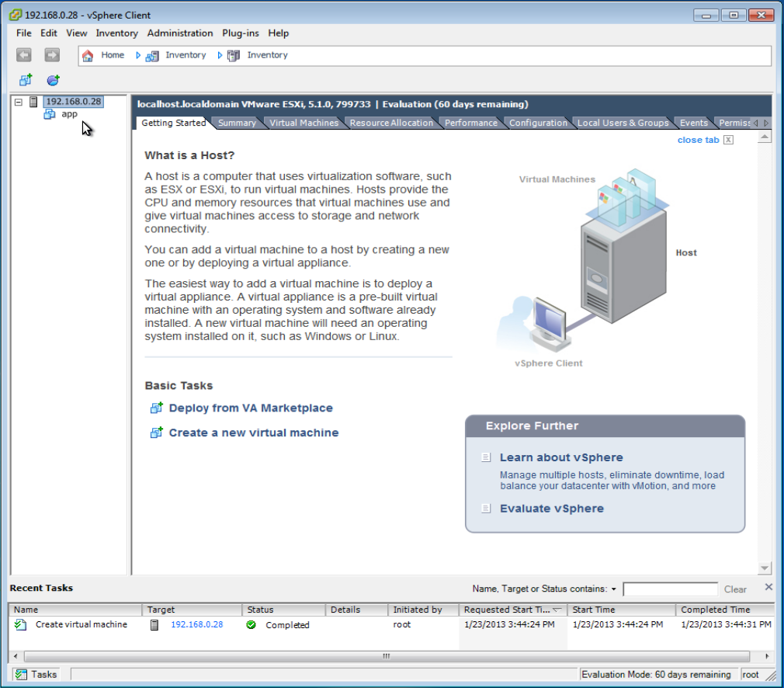Click the Tasks button in status bar
Screen dimensions: 784x688
point(36,675)
